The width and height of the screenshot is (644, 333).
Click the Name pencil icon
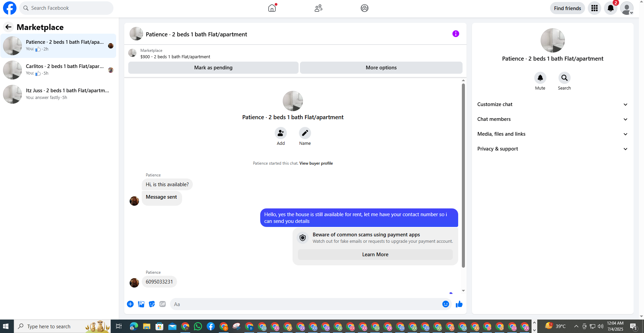tap(305, 133)
